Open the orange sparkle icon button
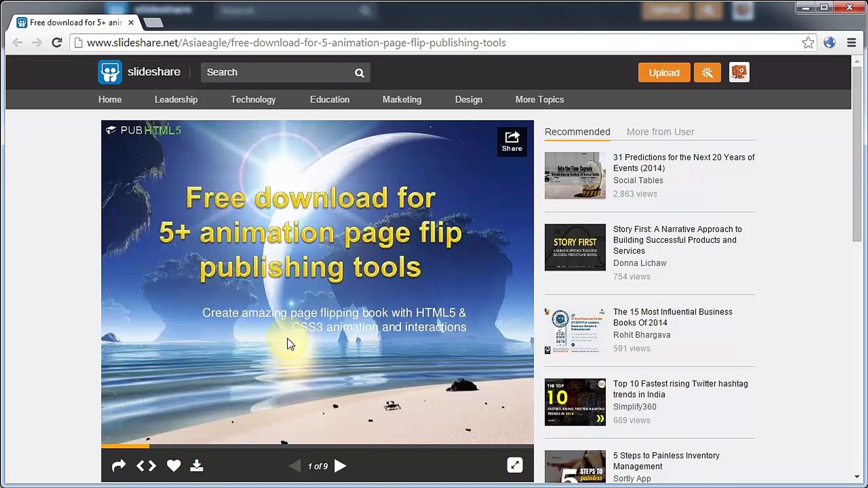 pos(707,73)
